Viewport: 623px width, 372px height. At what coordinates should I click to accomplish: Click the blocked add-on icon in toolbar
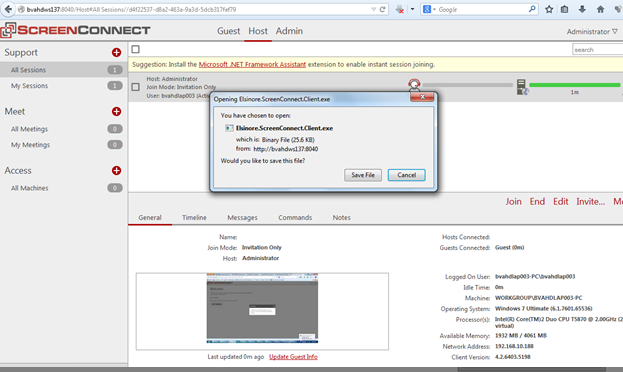pos(400,9)
